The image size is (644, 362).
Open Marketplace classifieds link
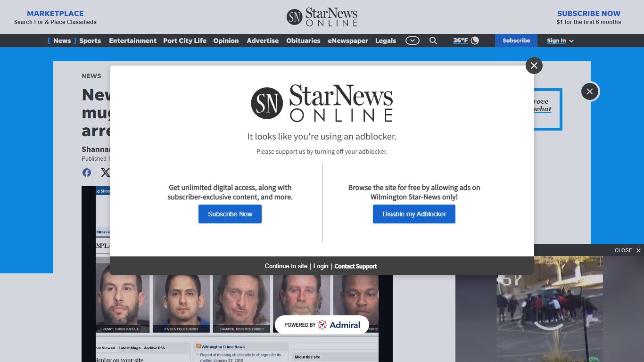[55, 17]
